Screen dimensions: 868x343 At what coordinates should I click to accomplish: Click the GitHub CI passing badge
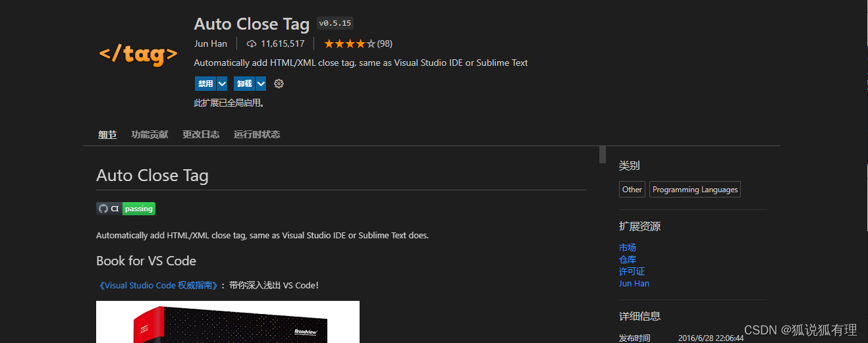[x=126, y=209]
